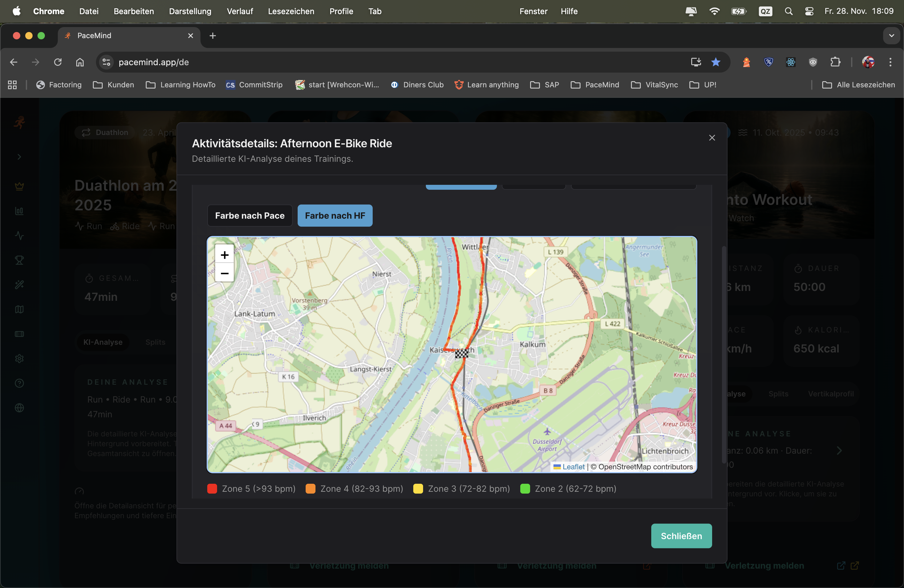
Task: Click the 'Schließen' button
Action: 681,536
